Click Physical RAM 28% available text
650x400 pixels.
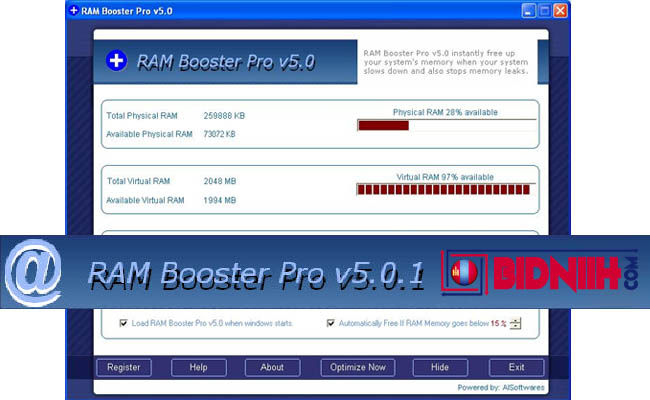445,112
